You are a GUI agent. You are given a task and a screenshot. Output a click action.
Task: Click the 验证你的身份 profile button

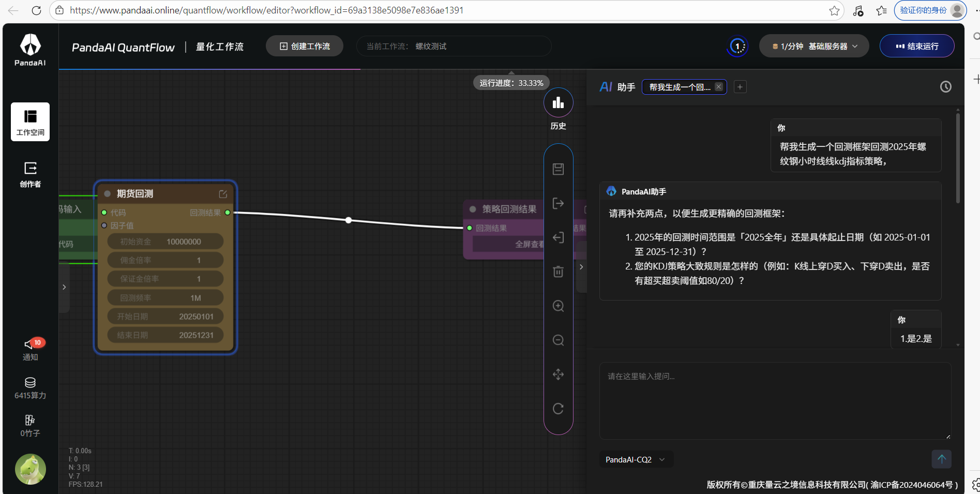930,10
